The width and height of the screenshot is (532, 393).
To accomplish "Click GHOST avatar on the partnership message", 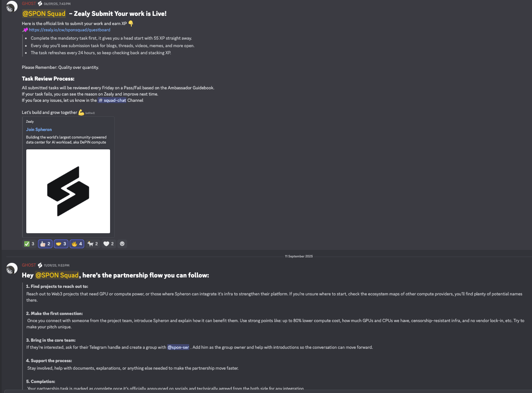I will pyautogui.click(x=12, y=268).
